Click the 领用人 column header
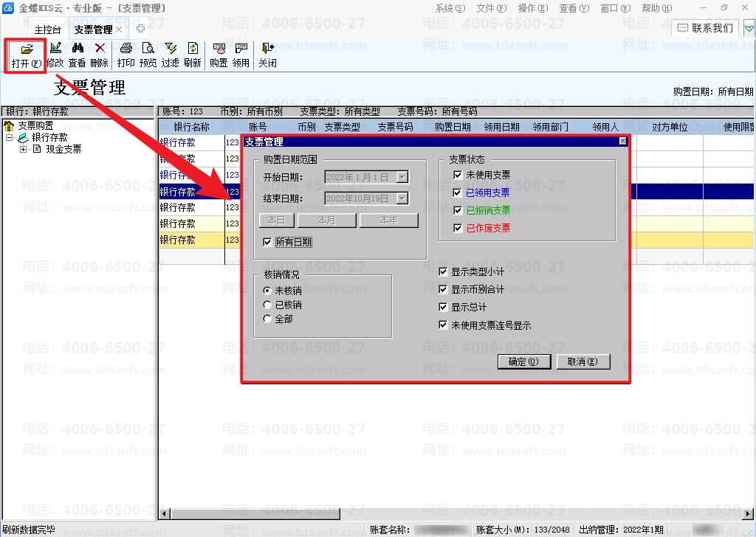Viewport: 756px width, 537px height. (x=605, y=127)
